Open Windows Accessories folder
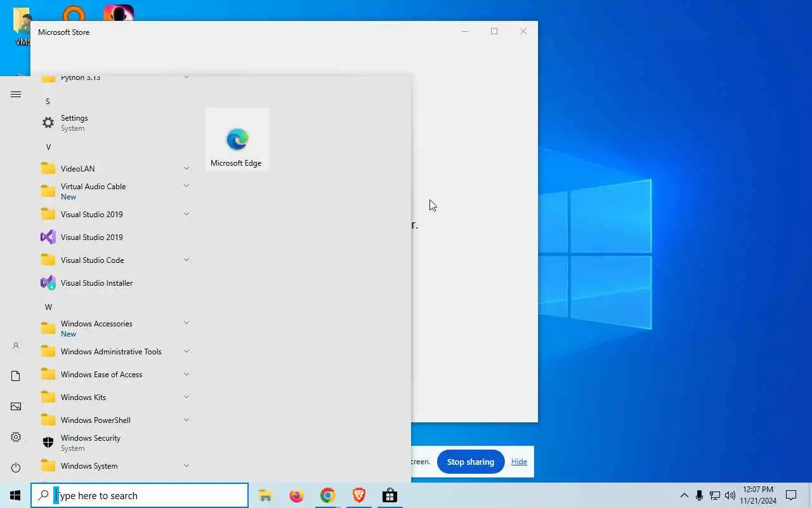Image resolution: width=812 pixels, height=508 pixels. pyautogui.click(x=114, y=328)
